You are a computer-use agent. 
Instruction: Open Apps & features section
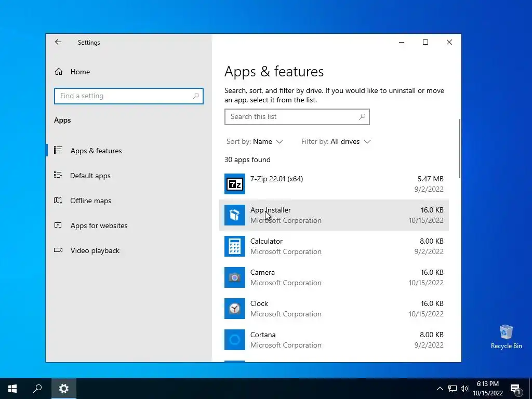point(96,151)
